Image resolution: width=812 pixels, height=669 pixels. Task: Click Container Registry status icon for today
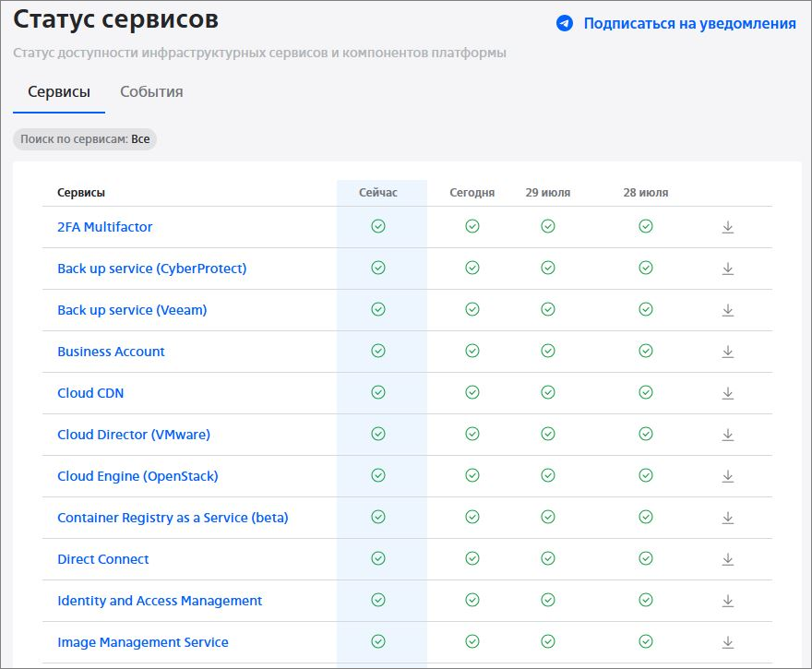click(472, 517)
